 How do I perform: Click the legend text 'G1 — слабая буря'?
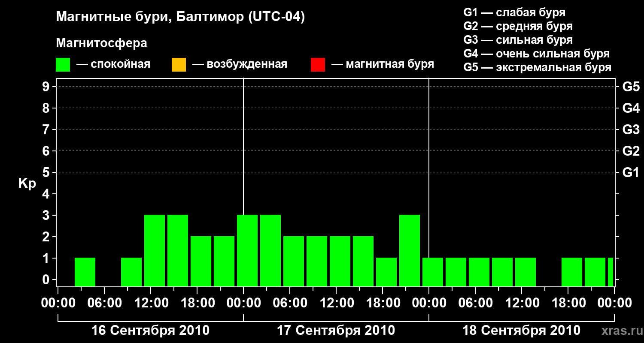514,12
